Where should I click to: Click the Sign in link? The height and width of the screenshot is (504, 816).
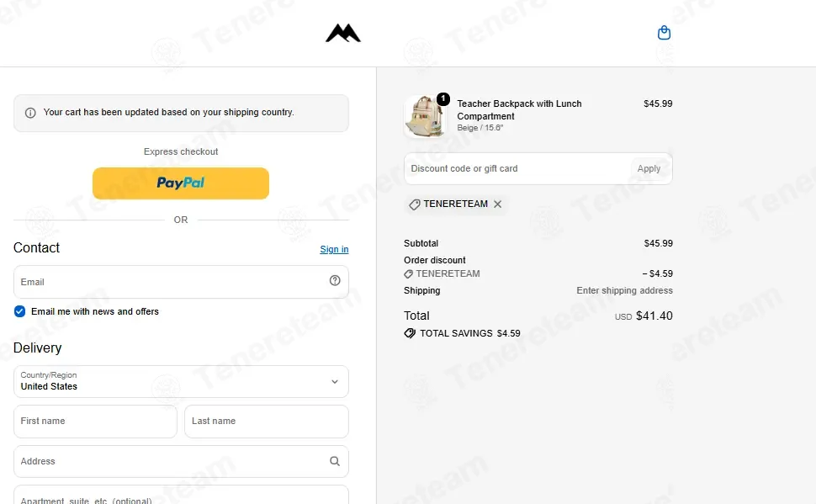coord(334,249)
